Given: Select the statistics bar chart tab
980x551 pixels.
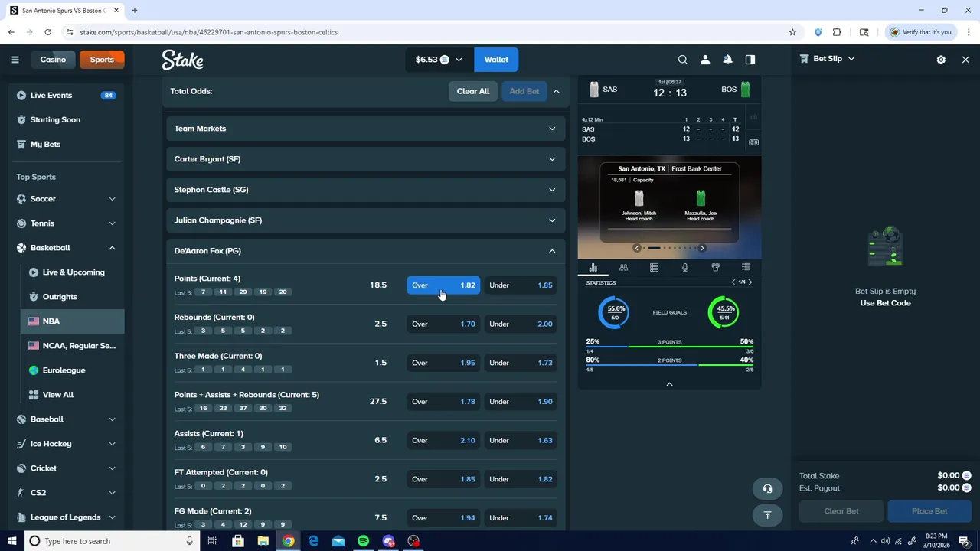Looking at the screenshot, I should click(x=593, y=267).
